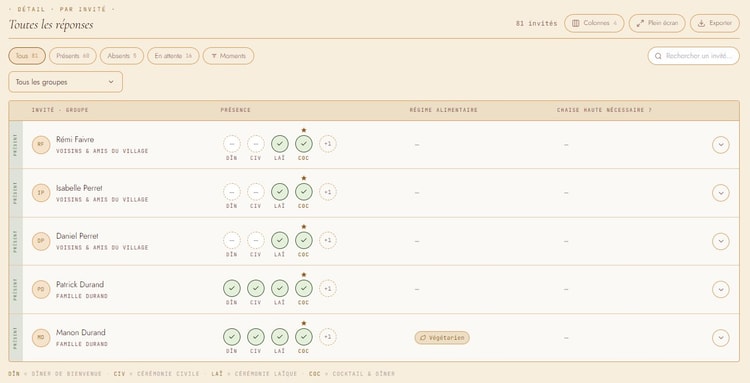
Task: Toggle DÎN presence for Manon Durand
Action: click(x=232, y=337)
